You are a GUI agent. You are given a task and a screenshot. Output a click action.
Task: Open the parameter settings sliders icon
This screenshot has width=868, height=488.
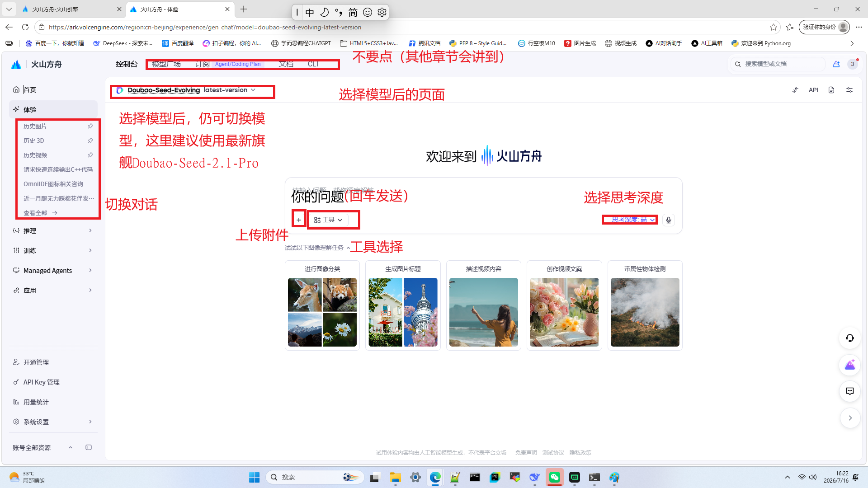click(849, 90)
